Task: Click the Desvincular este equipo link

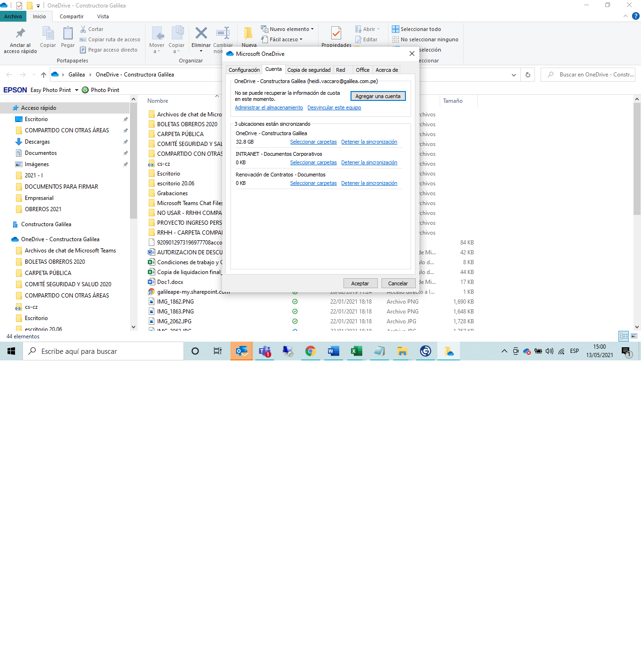Action: pos(334,108)
